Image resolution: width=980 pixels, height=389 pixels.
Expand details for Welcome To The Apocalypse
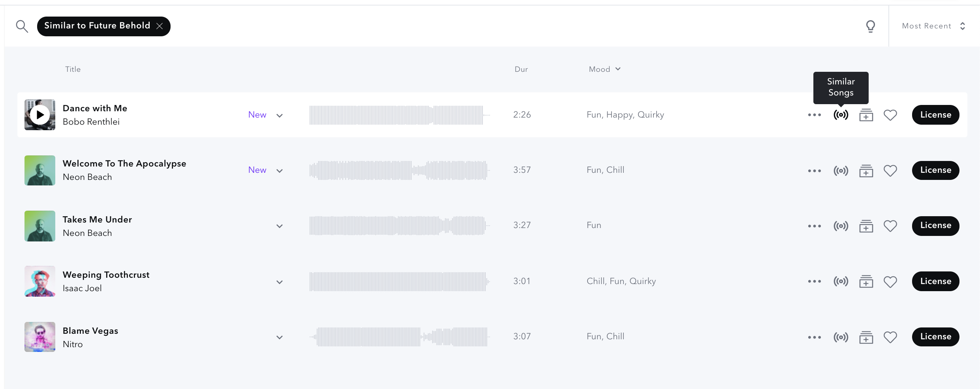(280, 171)
